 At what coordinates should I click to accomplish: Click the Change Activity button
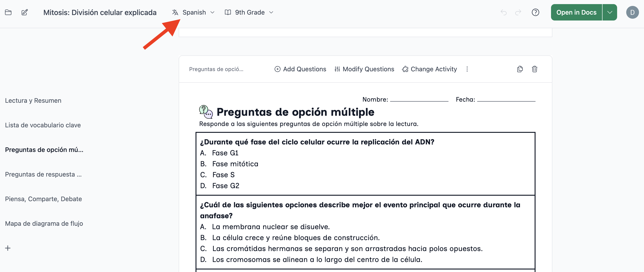(430, 69)
